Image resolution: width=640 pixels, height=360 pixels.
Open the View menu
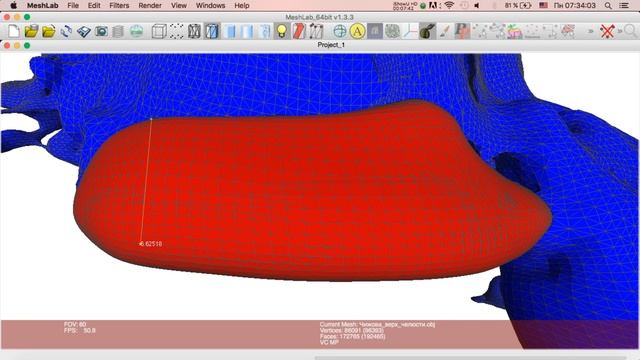tap(179, 5)
